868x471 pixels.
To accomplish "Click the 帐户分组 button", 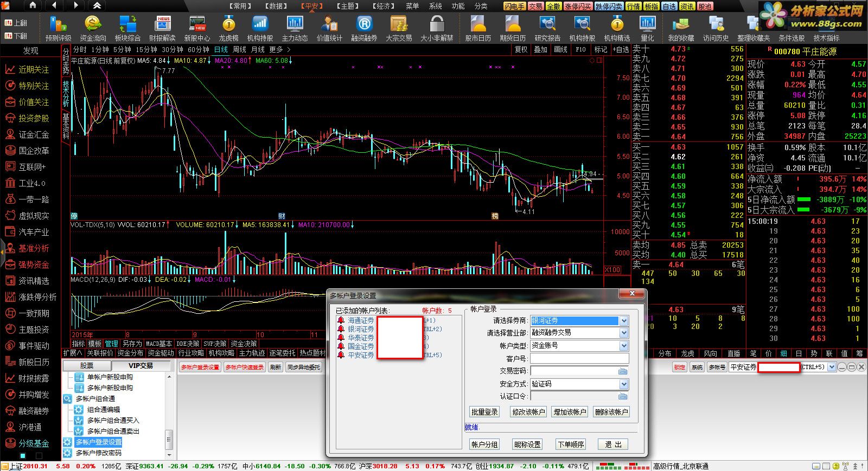I will [x=484, y=444].
